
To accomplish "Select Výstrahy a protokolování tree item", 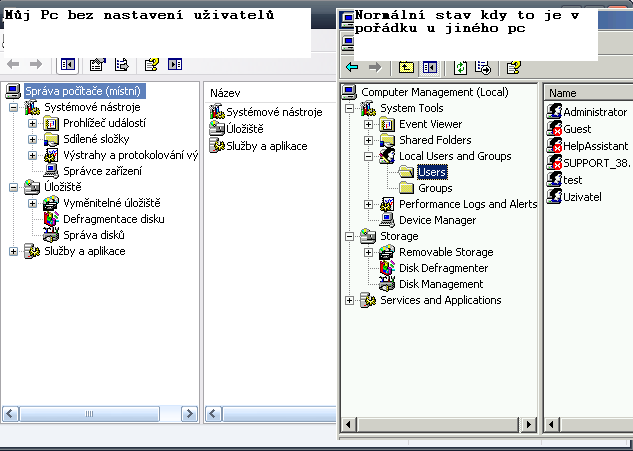I will (130, 155).
